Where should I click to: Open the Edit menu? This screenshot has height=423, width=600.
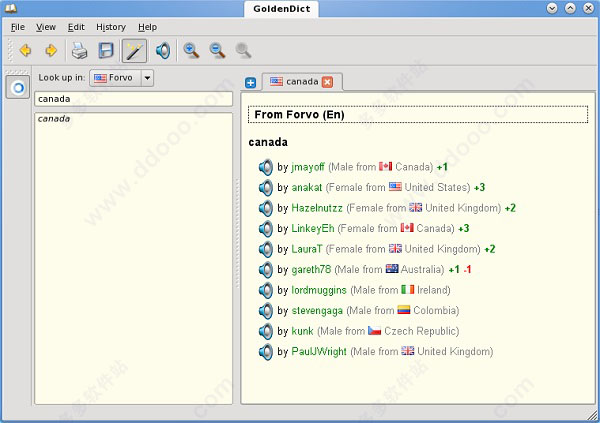tap(76, 27)
